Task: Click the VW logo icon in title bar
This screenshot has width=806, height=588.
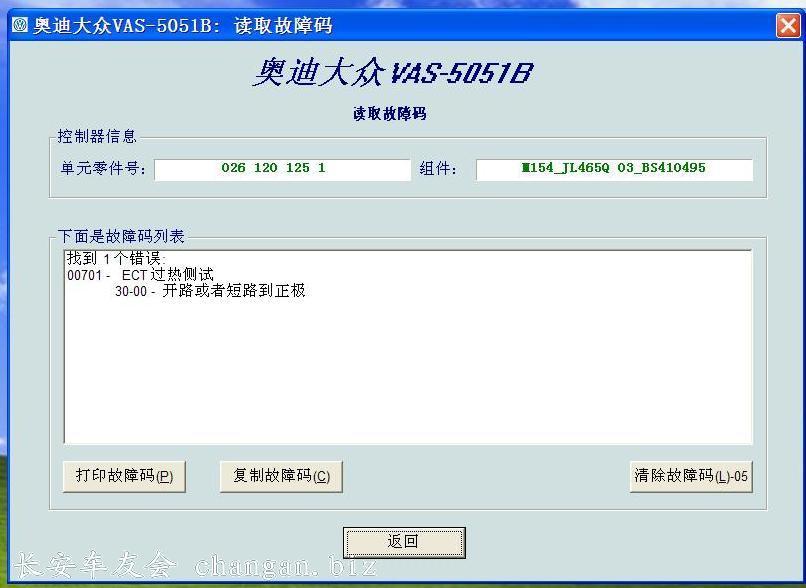Action: [20, 25]
